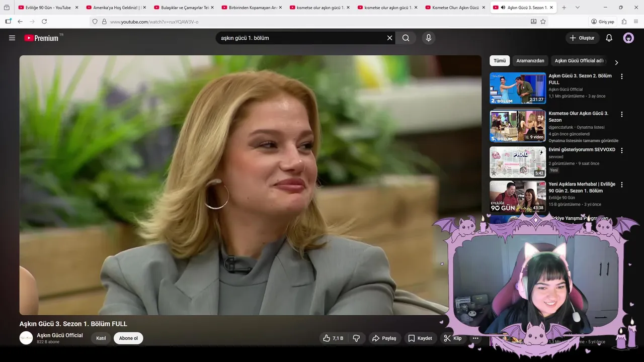Open video title Aşkın Gücü 3. Sezon 1. Bölüm FULL
Image resolution: width=644 pixels, height=362 pixels.
point(73,324)
